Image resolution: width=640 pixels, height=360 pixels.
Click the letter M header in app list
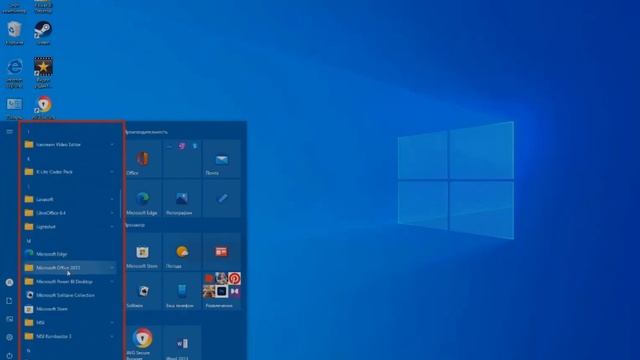tap(28, 241)
